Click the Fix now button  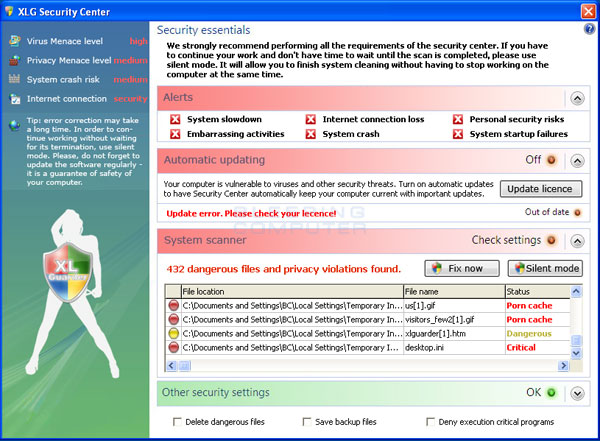pyautogui.click(x=462, y=268)
